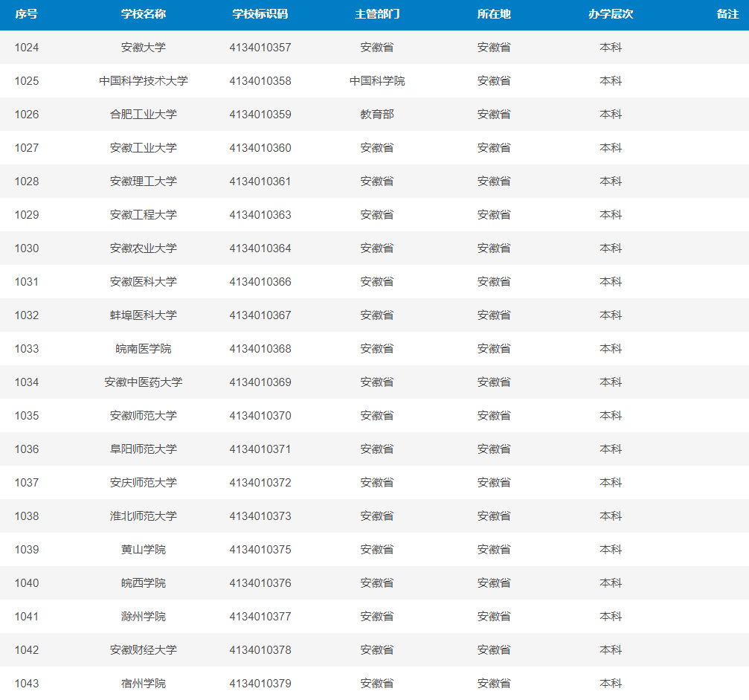Screen dimensions: 749x700
Task: Click identifier code 4134010370
Action: coord(260,415)
